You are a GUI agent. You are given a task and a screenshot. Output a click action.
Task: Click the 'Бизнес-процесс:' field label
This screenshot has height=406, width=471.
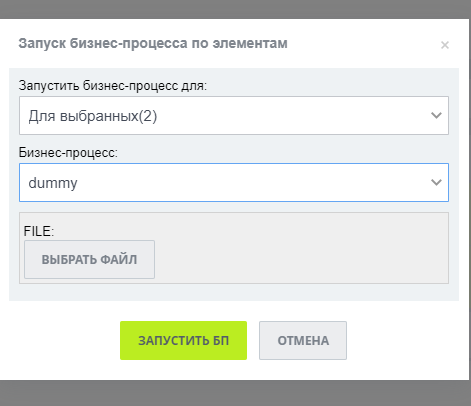(68, 152)
